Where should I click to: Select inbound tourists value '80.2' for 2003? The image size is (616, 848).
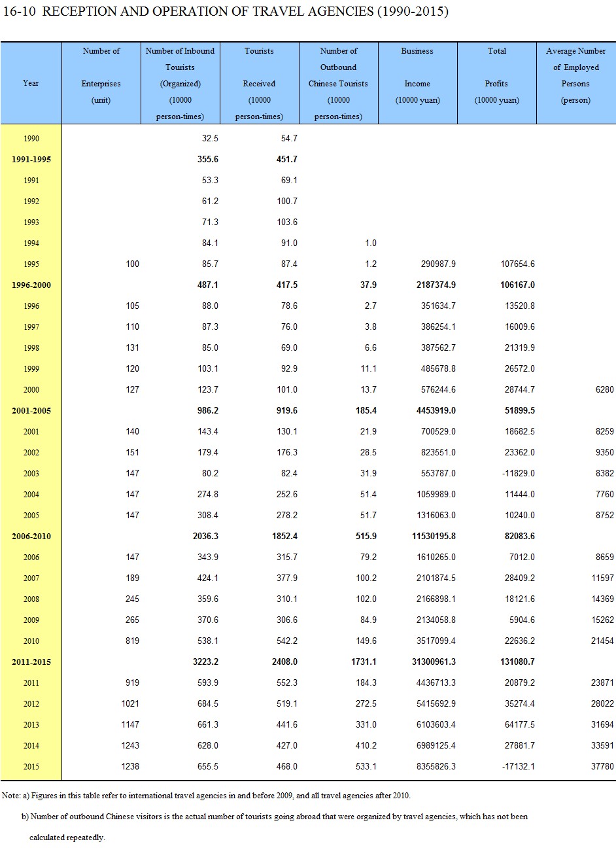pos(211,474)
